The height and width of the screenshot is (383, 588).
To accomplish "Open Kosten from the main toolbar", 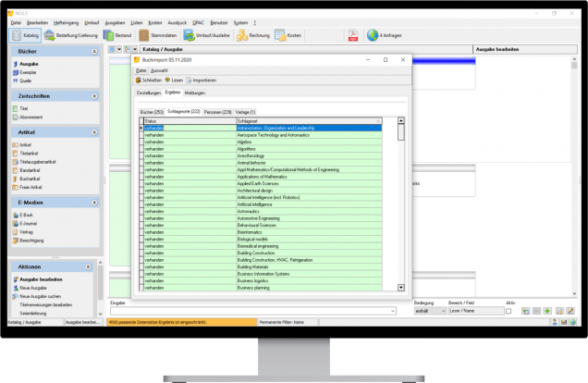I will [x=288, y=35].
